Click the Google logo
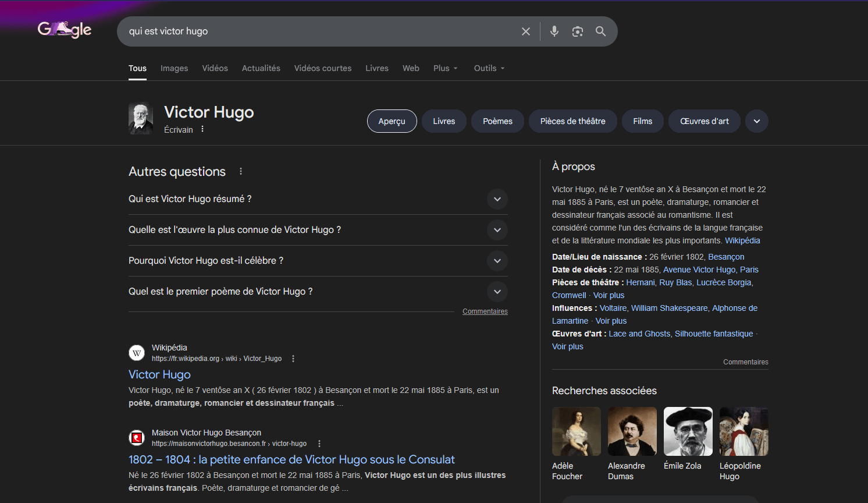The height and width of the screenshot is (503, 868). click(x=64, y=30)
